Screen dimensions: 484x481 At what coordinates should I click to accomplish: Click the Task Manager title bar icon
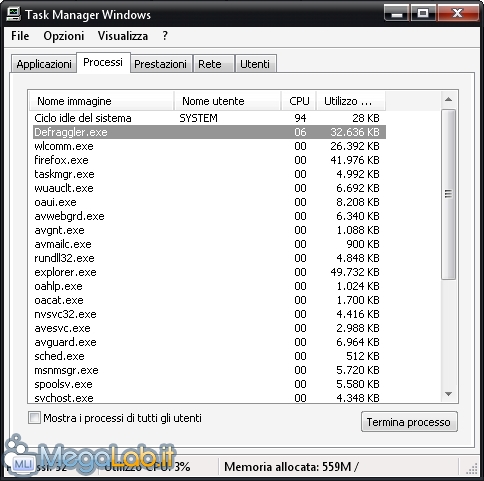(13, 14)
